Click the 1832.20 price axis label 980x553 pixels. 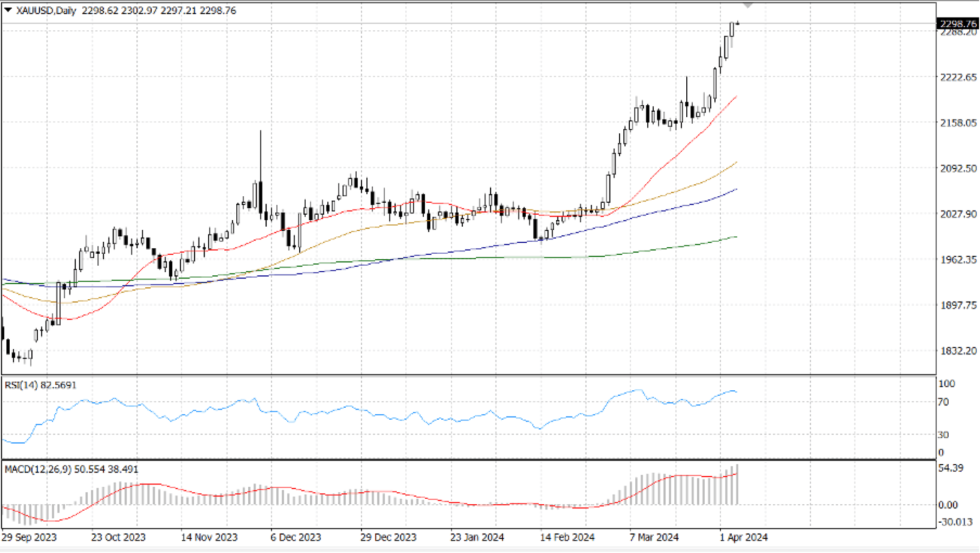958,351
